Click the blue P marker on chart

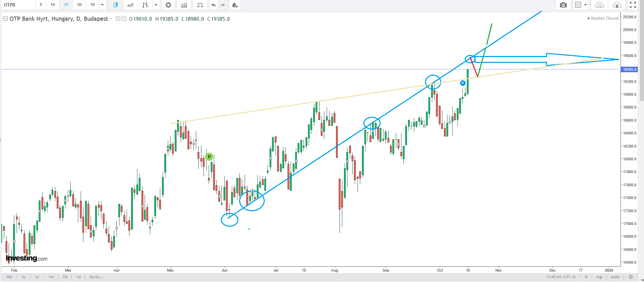[x=463, y=83]
